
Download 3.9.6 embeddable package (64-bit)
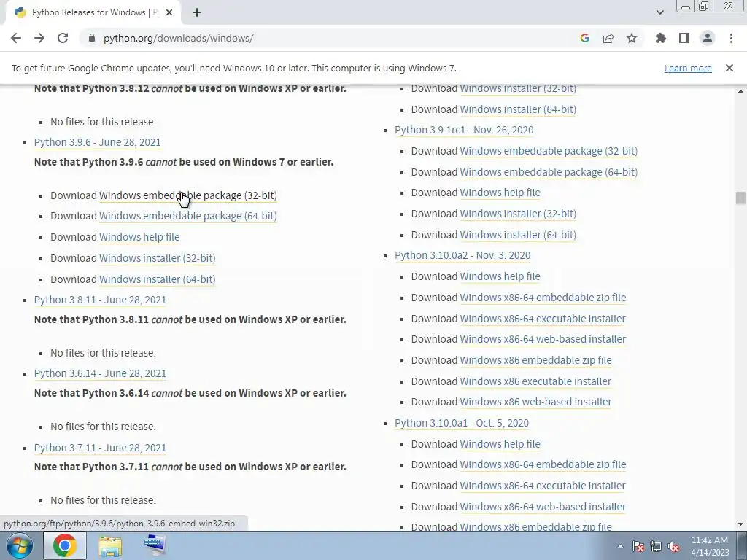click(x=187, y=216)
